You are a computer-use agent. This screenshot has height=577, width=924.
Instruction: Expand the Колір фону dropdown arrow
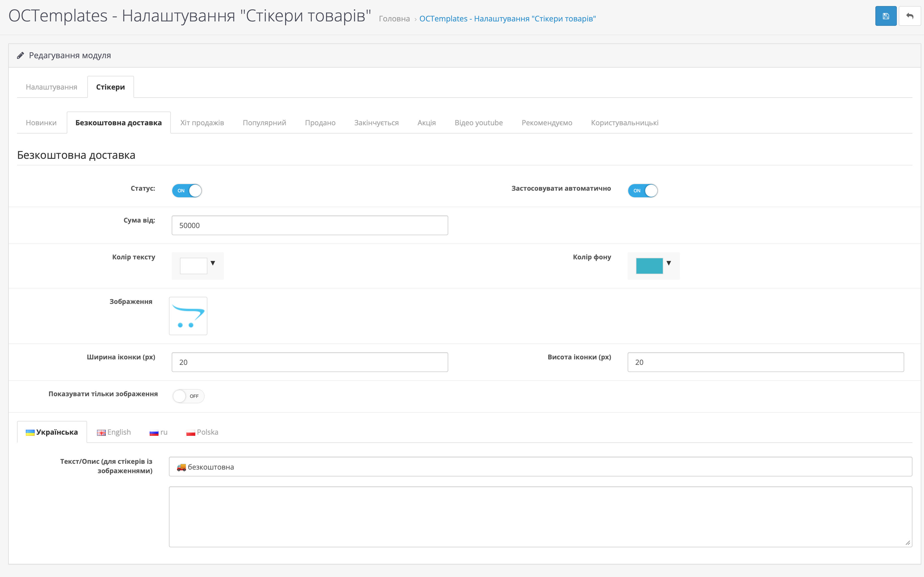(x=669, y=263)
